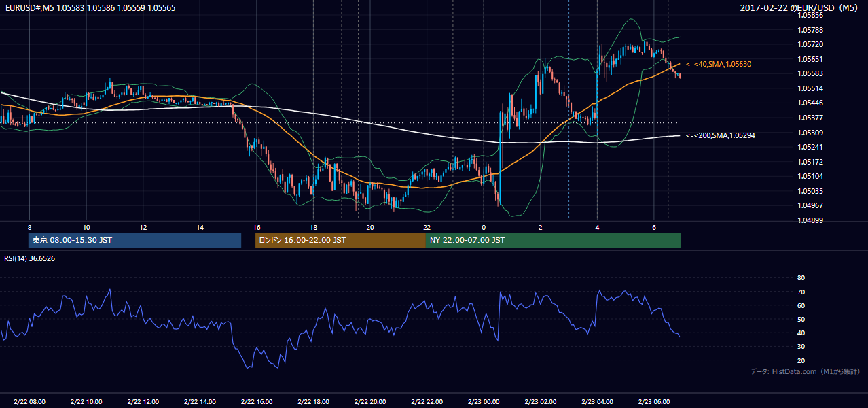The width and height of the screenshot is (868, 408).
Task: Click the 2/22 10:00 time axis label
Action: pos(86,402)
